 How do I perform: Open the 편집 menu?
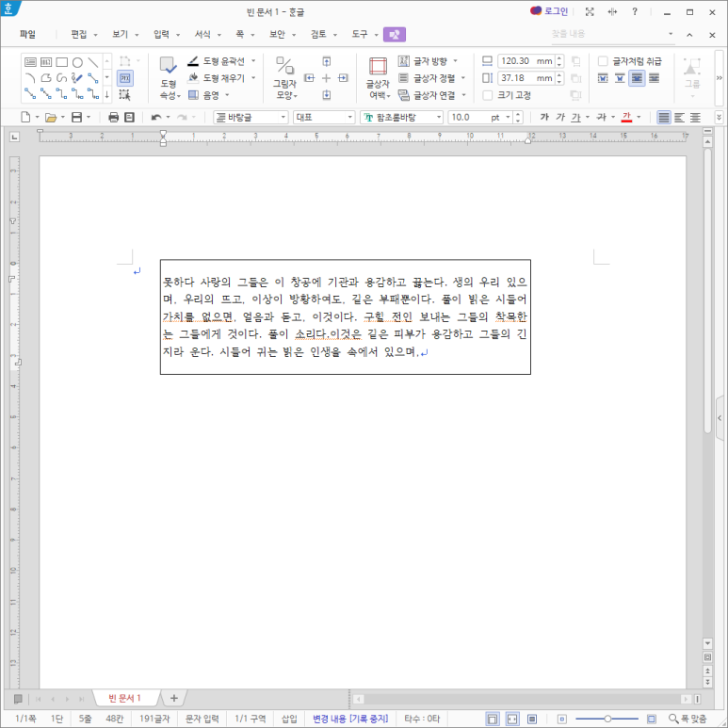[84, 34]
